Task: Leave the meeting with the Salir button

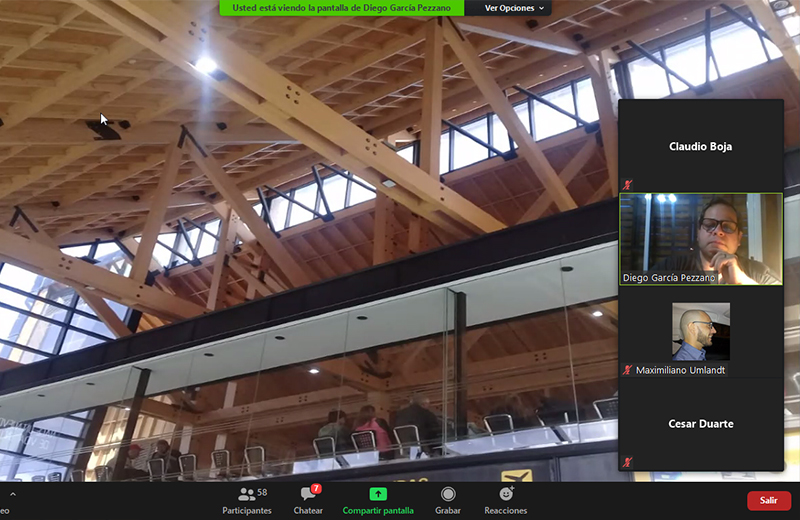Action: tap(768, 500)
